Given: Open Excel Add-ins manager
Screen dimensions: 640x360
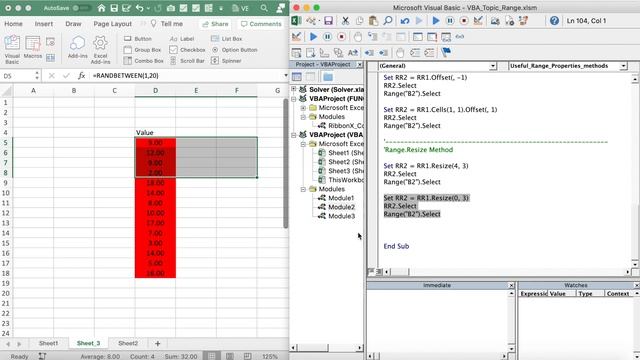Looking at the screenshot, I should click(100, 49).
